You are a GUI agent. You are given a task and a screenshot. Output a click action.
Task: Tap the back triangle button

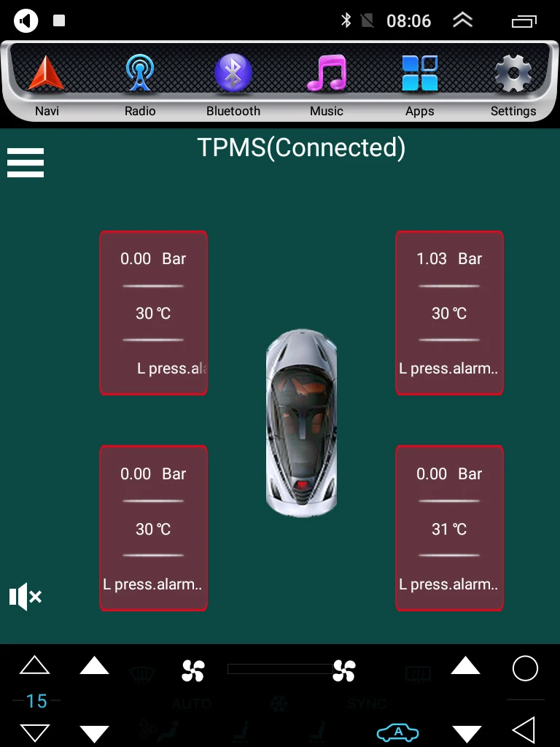(x=524, y=729)
